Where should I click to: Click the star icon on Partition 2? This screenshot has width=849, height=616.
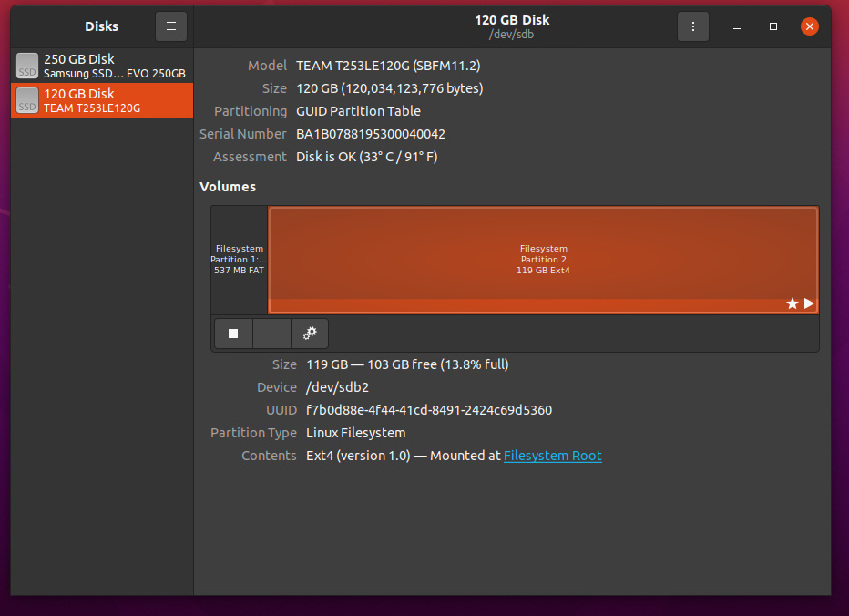[x=793, y=303]
